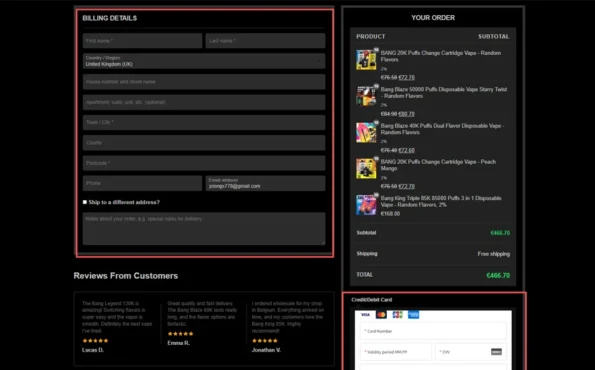Click the PRODUCT column header
Image resolution: width=595 pixels, height=370 pixels.
[x=371, y=36]
